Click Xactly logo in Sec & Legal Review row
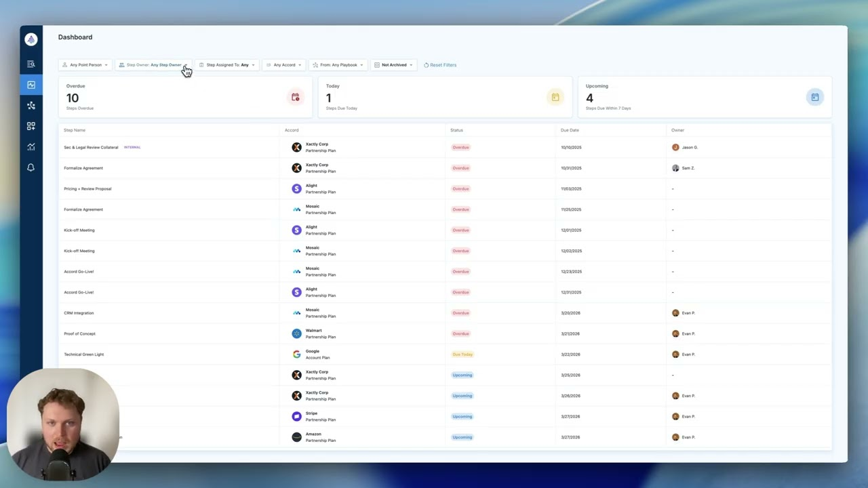This screenshot has height=488, width=868. [x=296, y=147]
